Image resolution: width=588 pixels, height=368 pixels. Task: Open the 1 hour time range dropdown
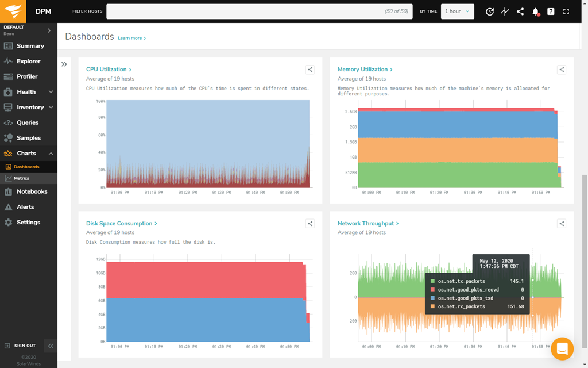point(457,11)
